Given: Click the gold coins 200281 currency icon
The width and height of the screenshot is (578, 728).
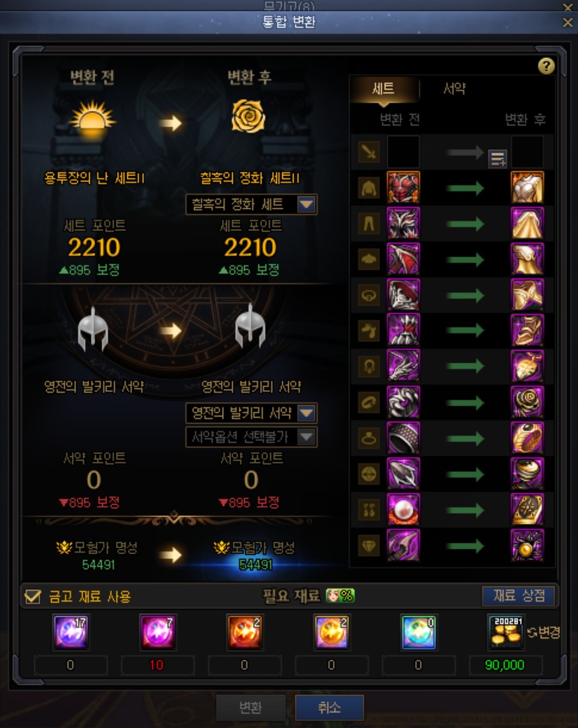Looking at the screenshot, I should point(506,632).
